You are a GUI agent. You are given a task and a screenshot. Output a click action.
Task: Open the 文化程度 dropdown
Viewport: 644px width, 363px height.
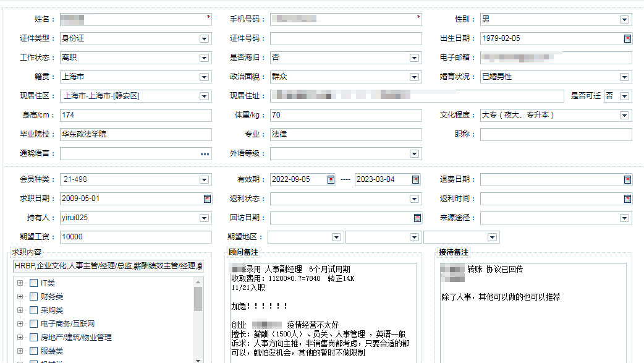pos(624,116)
